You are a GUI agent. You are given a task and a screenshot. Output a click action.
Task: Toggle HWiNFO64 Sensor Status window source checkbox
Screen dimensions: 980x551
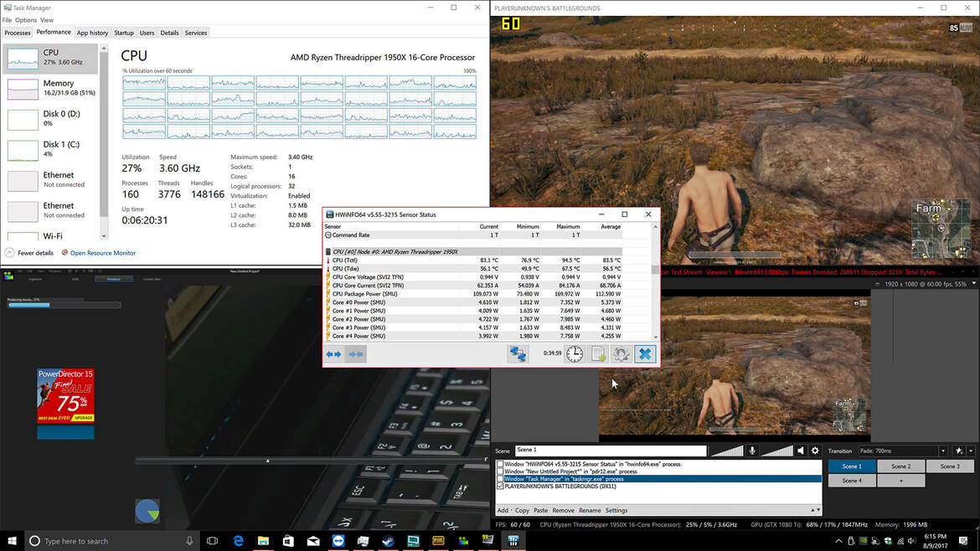500,464
